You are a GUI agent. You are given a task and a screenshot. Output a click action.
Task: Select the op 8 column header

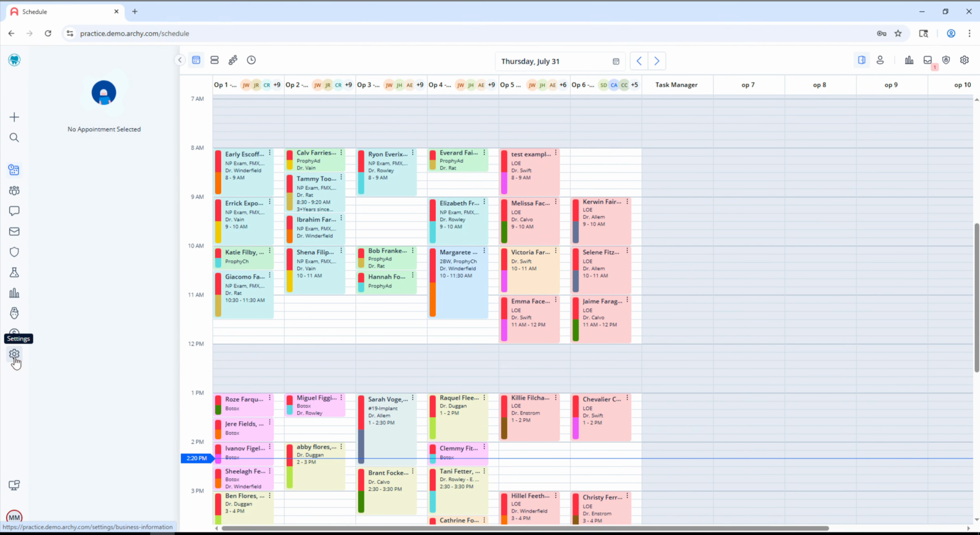[x=819, y=85]
